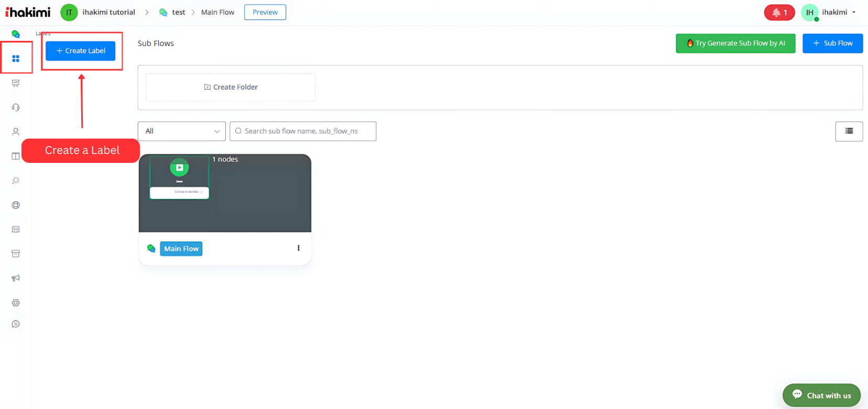
Task: Open the Main Flow thumbnail preview
Action: coord(225,193)
